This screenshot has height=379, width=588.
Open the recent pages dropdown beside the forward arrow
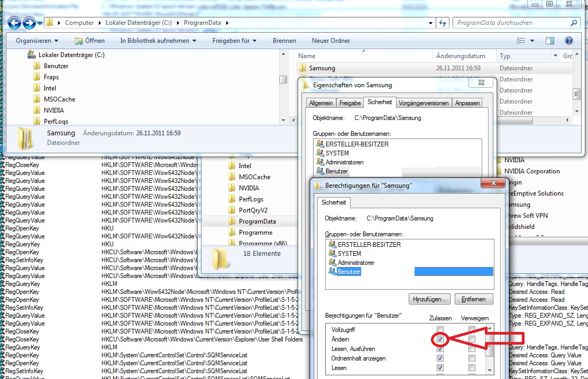click(40, 23)
